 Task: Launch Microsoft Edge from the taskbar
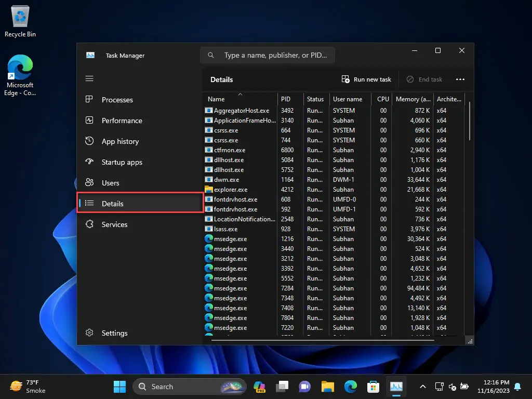click(x=351, y=387)
